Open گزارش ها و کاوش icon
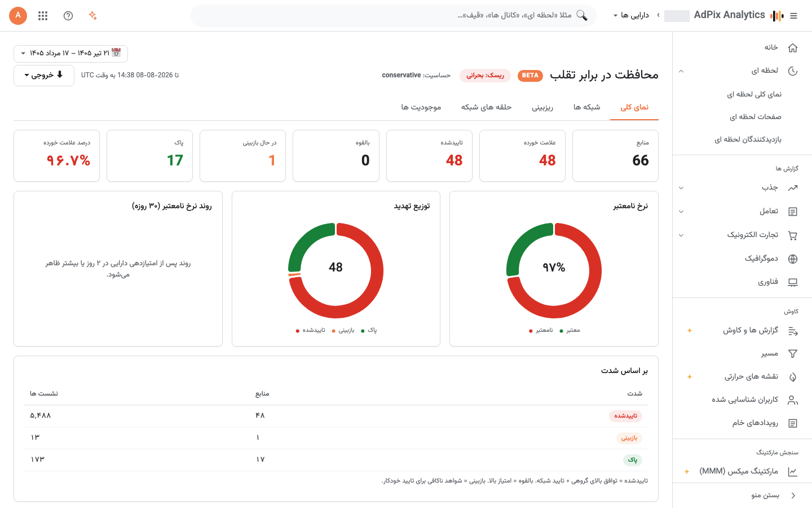The width and height of the screenshot is (812, 508). click(793, 331)
